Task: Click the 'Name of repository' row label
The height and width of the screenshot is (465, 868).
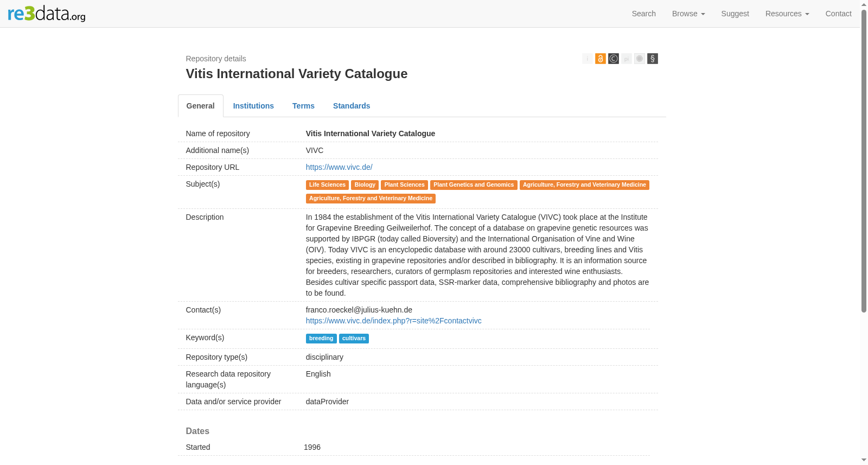Action: click(218, 133)
